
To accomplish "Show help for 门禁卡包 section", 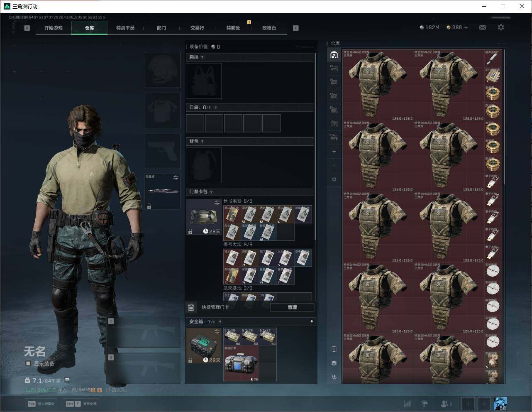I will [x=211, y=192].
